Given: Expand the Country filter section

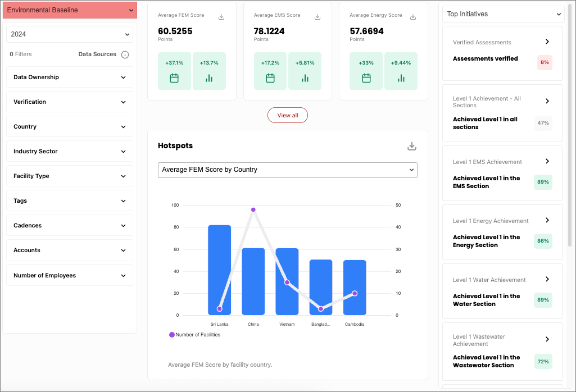Looking at the screenshot, I should click(69, 126).
